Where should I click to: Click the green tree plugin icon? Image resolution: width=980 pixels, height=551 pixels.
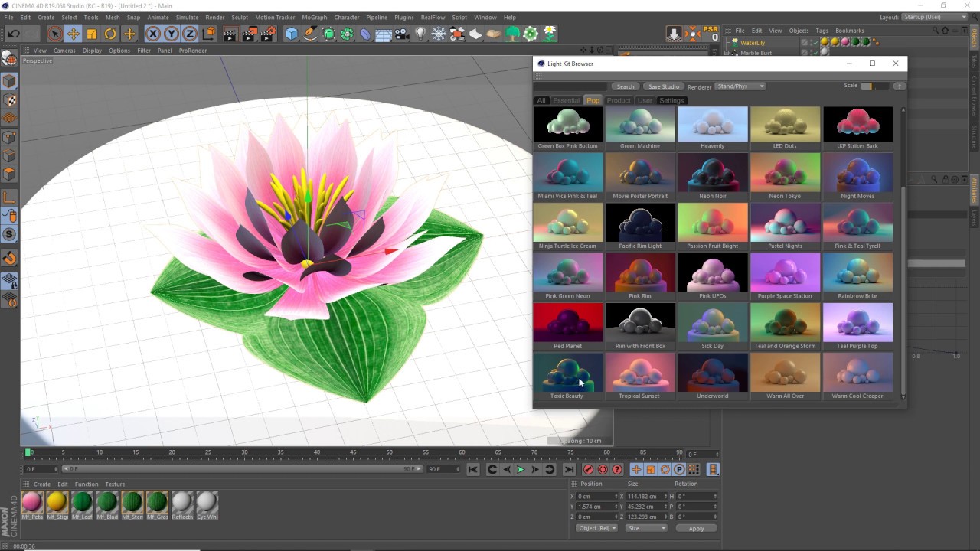(x=513, y=34)
